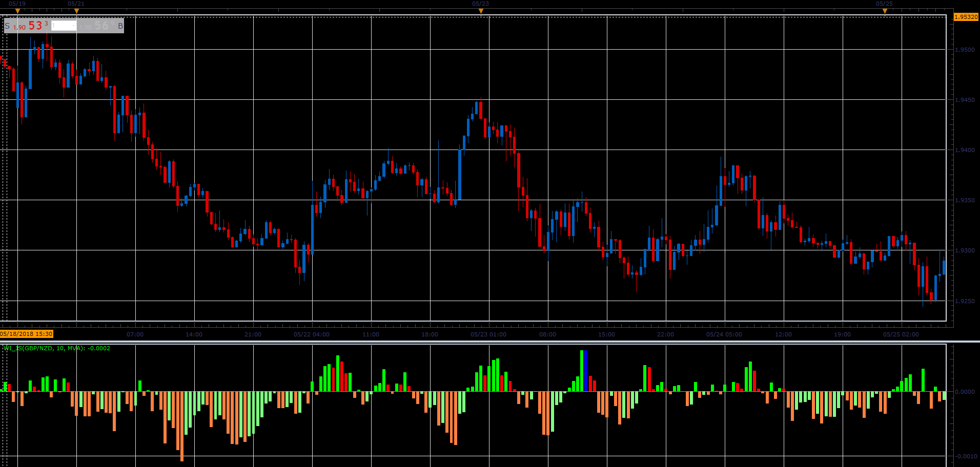The height and width of the screenshot is (467, 980).
Task: Click the blue histogram bar in indicator panel
Action: pyautogui.click(x=586, y=371)
